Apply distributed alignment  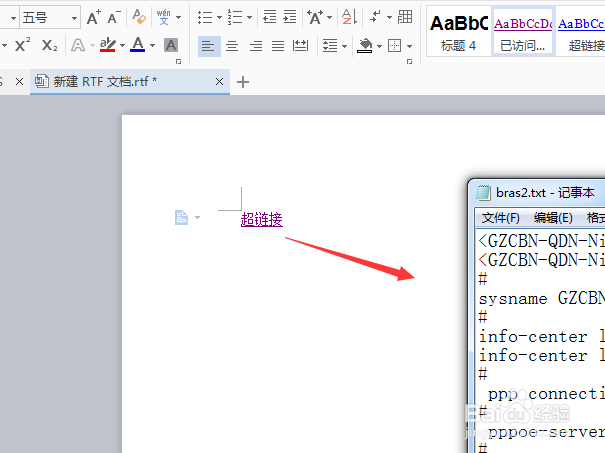click(x=300, y=46)
